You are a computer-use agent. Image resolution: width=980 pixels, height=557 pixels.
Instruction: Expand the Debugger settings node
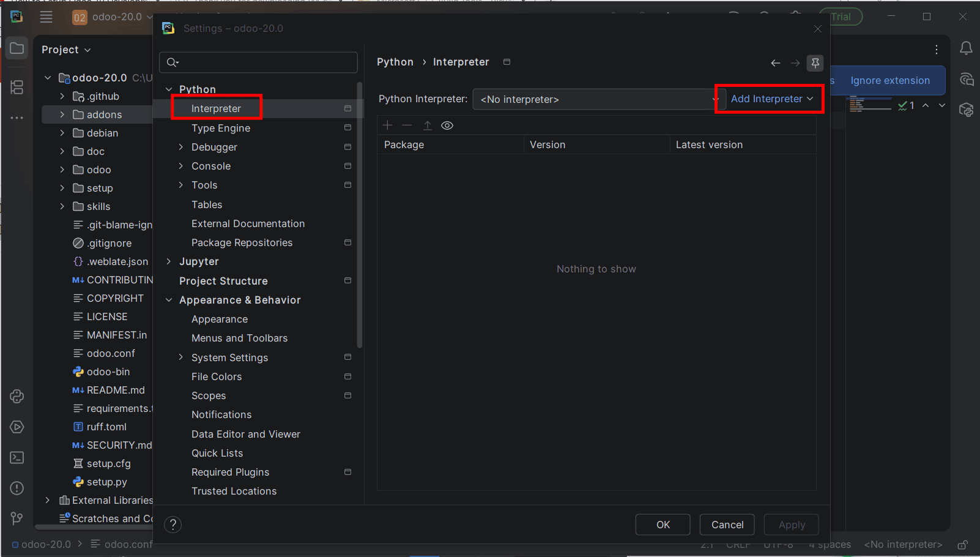click(180, 147)
